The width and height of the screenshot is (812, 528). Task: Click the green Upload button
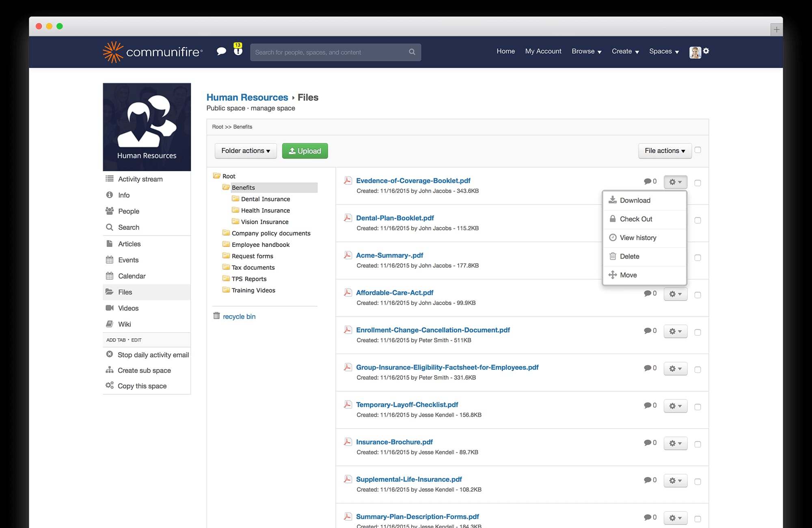(x=305, y=151)
